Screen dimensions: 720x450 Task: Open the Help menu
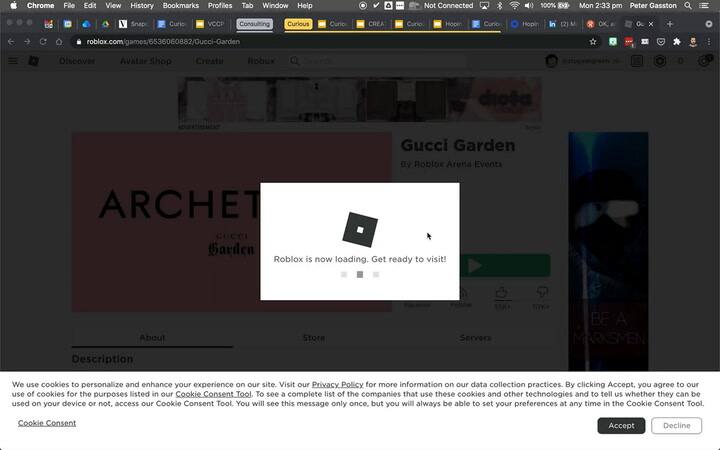coord(304,6)
